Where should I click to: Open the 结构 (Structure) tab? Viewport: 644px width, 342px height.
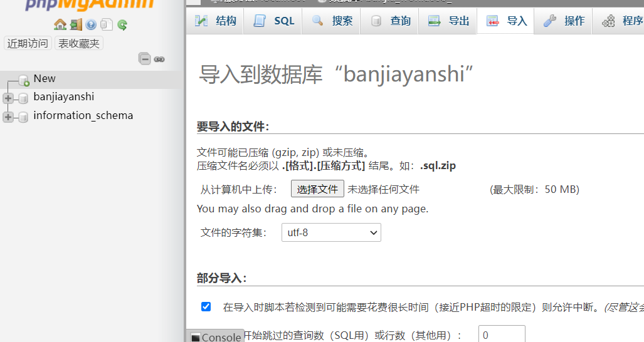[215, 21]
